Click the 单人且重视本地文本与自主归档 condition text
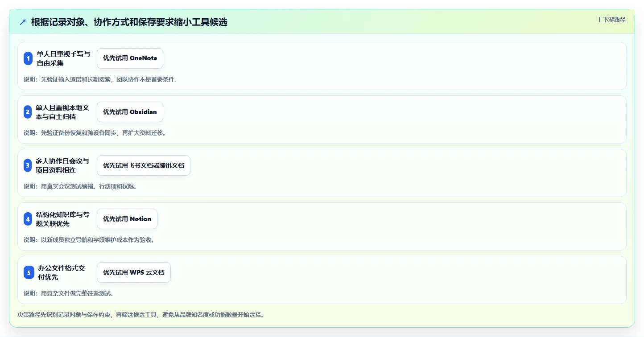 [x=63, y=112]
